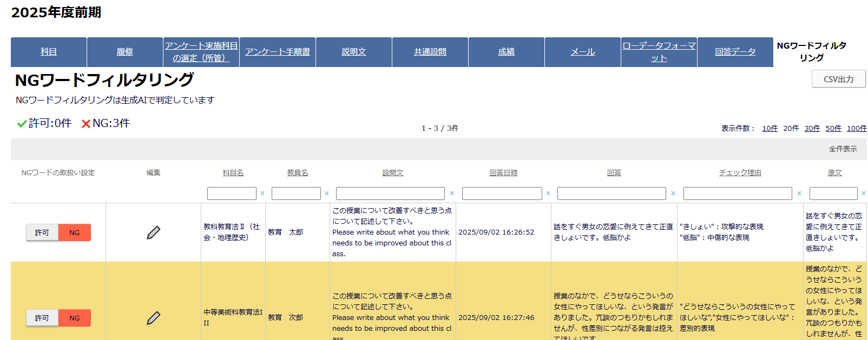Show 50件 per page
The height and width of the screenshot is (340, 868).
833,128
